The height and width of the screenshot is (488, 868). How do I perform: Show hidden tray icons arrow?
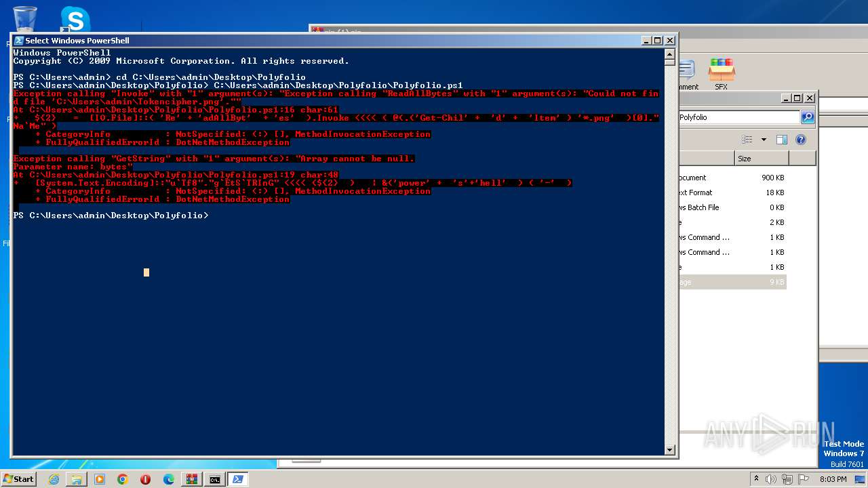(x=757, y=479)
